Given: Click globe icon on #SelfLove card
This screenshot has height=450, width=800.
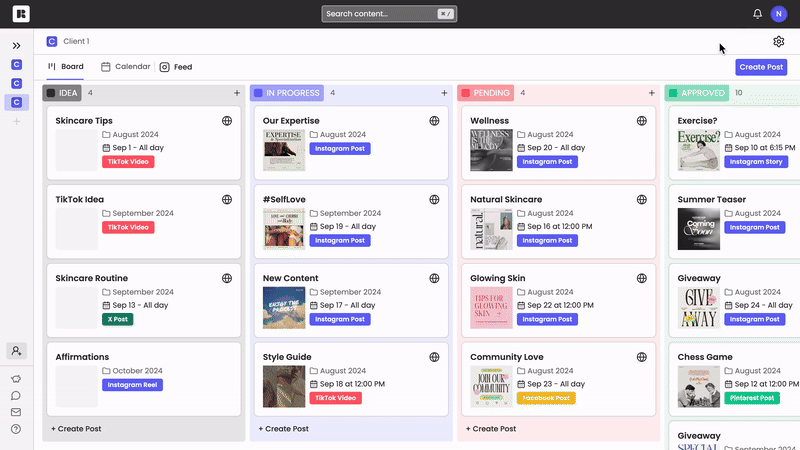Looking at the screenshot, I should click(x=434, y=199).
